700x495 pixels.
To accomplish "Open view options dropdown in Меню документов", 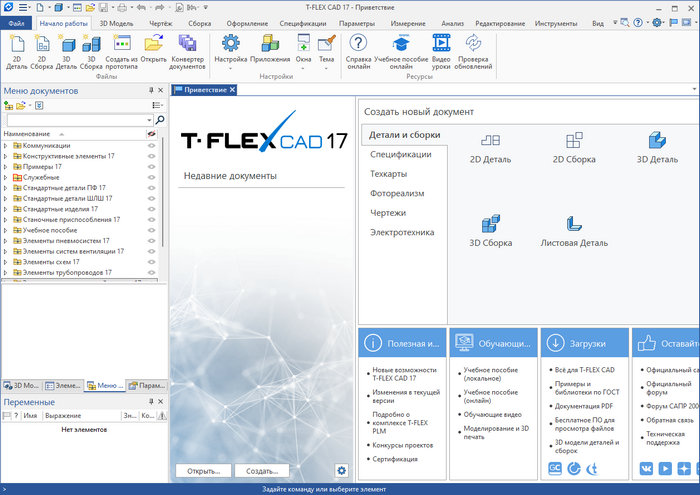I will [158, 105].
